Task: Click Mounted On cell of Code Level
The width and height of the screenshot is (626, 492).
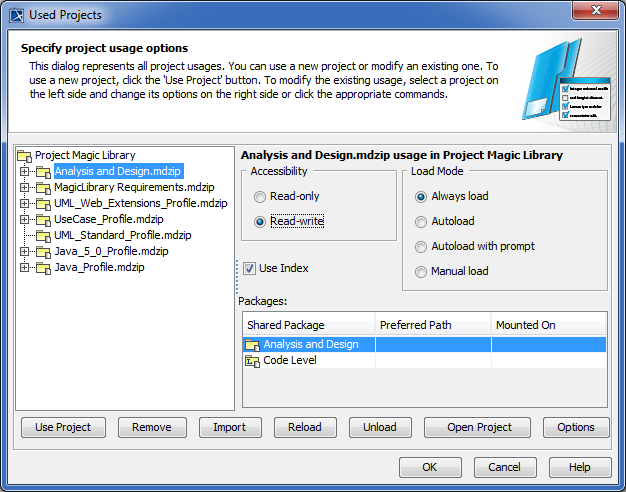Action: 549,360
